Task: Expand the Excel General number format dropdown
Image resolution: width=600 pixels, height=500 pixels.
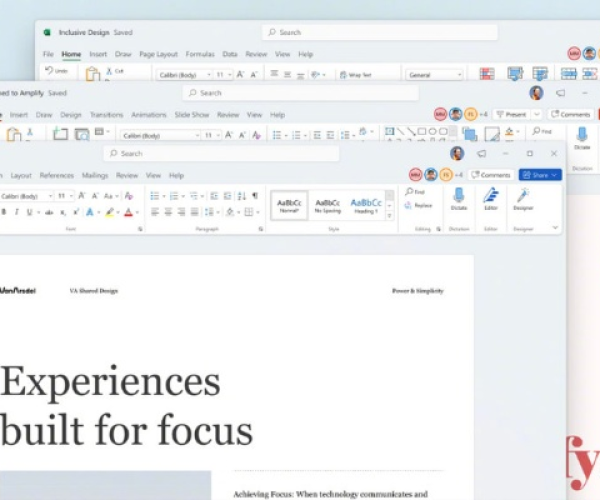Action: pos(434,75)
